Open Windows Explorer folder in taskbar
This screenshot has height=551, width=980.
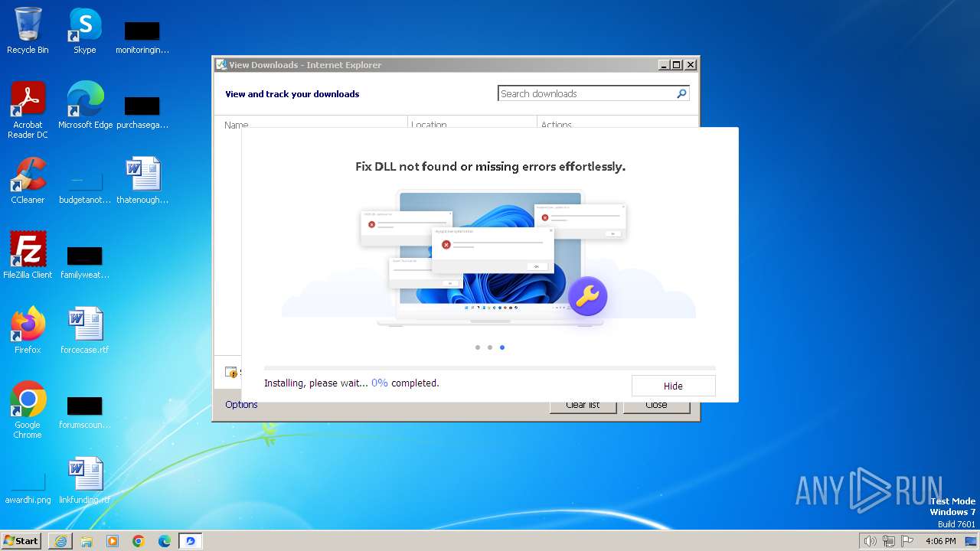coord(87,541)
